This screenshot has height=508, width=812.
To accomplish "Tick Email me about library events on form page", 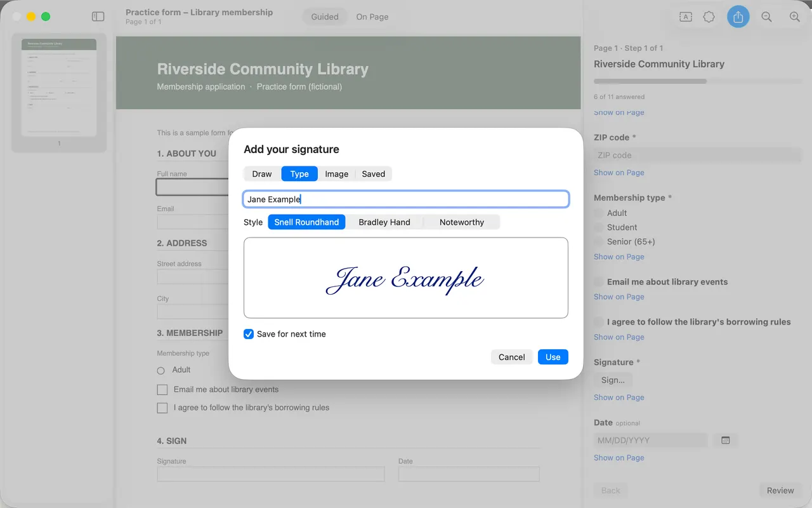I will point(162,389).
